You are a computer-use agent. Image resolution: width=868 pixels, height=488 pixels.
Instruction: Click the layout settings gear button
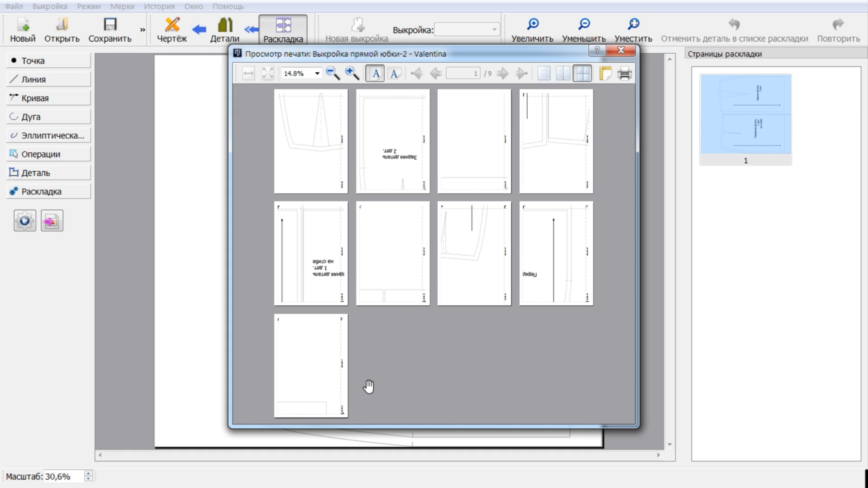click(x=25, y=221)
